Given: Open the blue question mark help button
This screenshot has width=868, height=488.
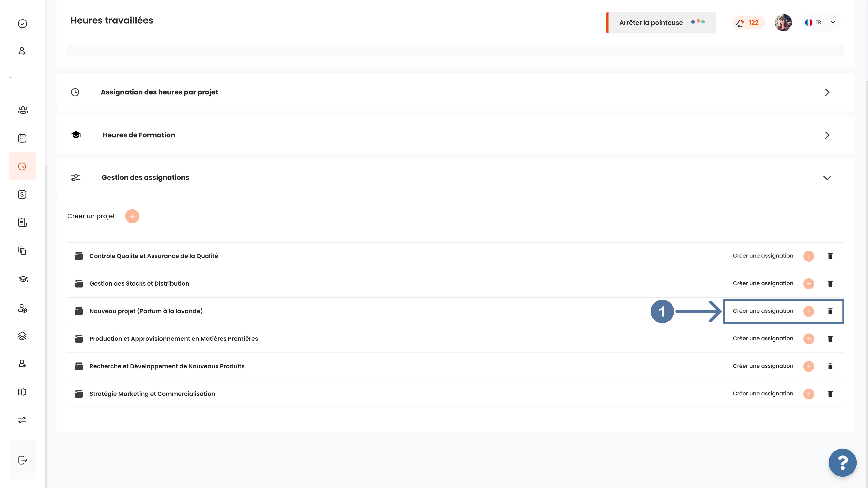Looking at the screenshot, I should [x=842, y=463].
